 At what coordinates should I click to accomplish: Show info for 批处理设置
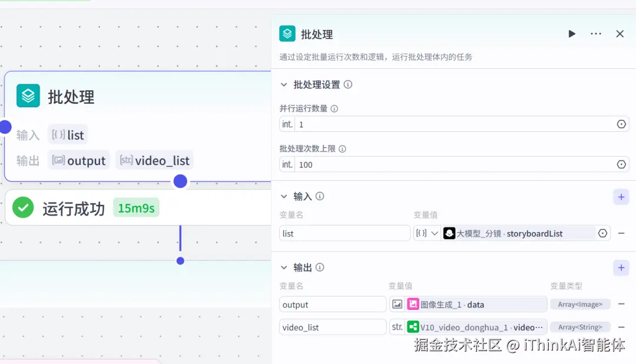(348, 84)
